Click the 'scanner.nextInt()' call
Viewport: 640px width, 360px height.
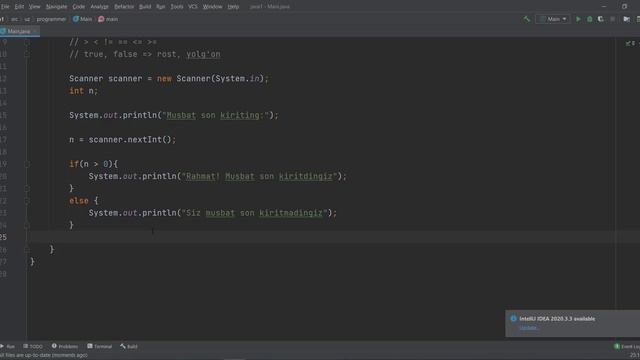[132, 140]
